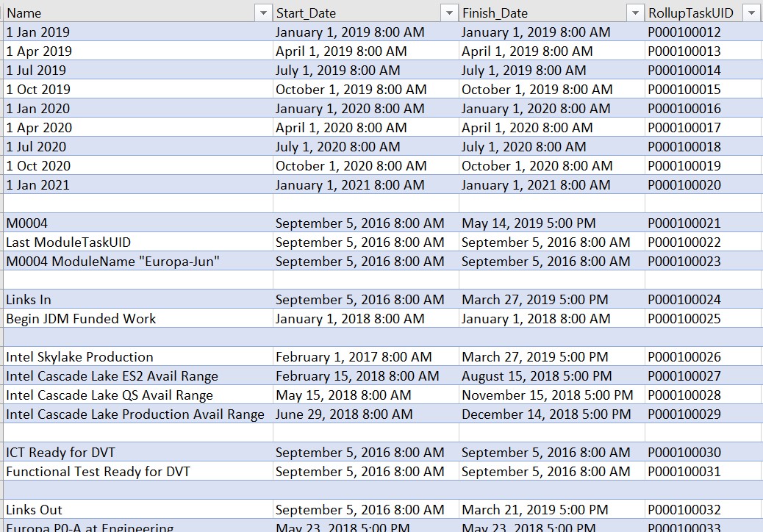The image size is (763, 532).
Task: Select the ICT Ready for DVT cell
Action: tap(137, 452)
